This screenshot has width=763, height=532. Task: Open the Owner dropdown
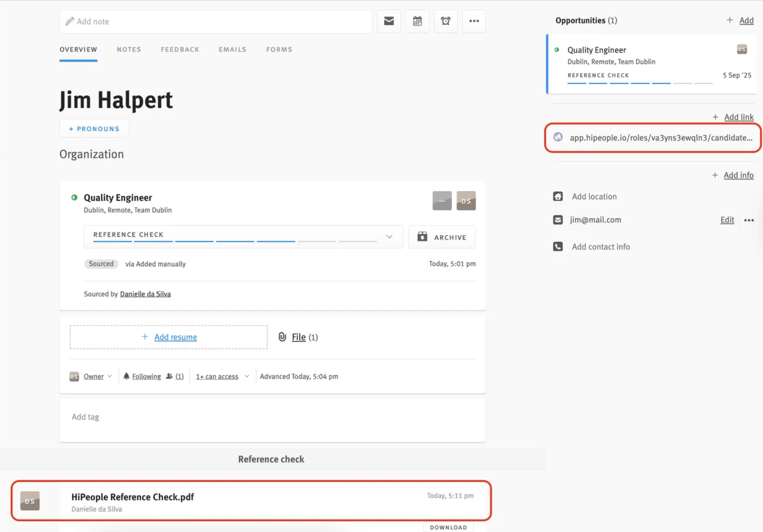tap(98, 376)
